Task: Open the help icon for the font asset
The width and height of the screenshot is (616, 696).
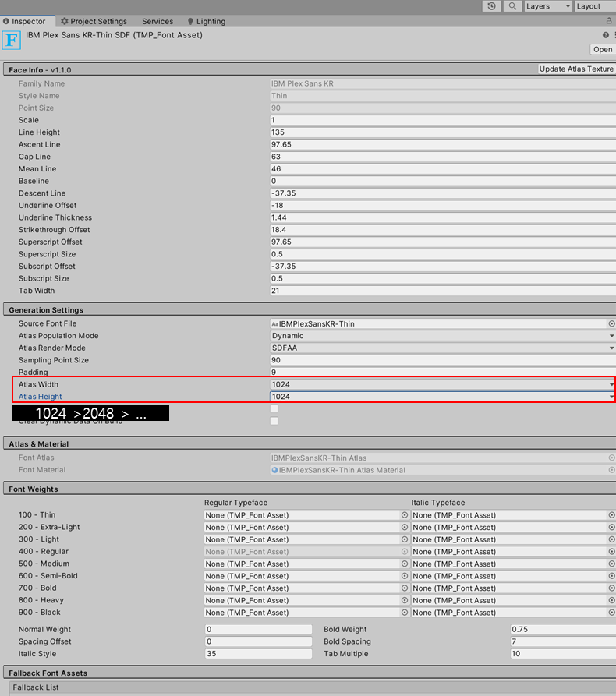Action: [605, 35]
